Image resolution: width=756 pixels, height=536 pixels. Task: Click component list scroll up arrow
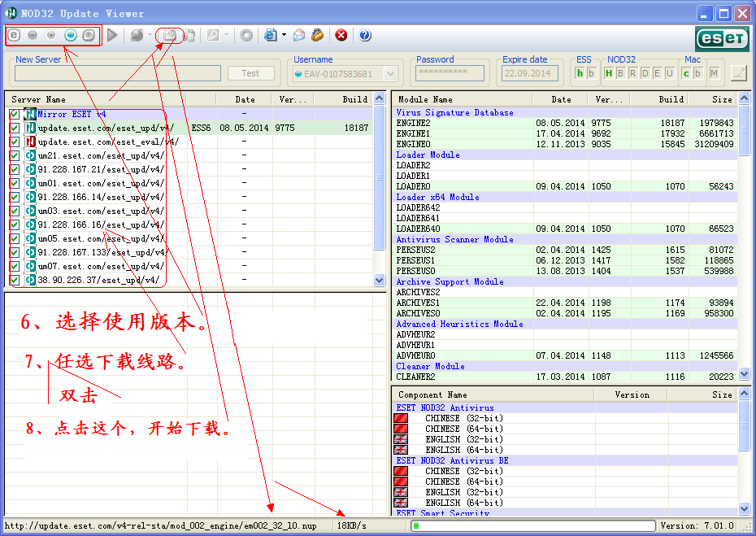(x=744, y=394)
